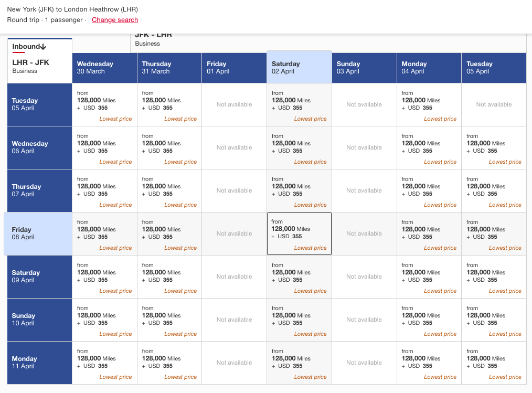
Task: Select the Friday 08 April row header
Action: (39, 233)
